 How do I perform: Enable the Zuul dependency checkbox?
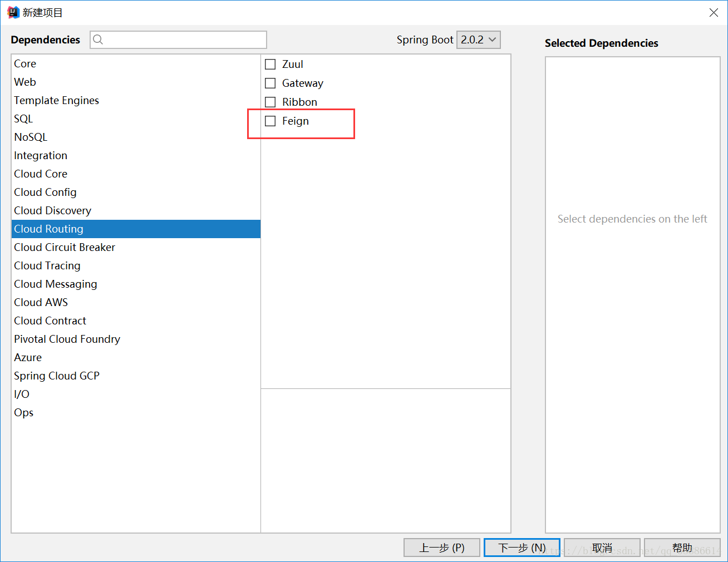pyautogui.click(x=270, y=64)
